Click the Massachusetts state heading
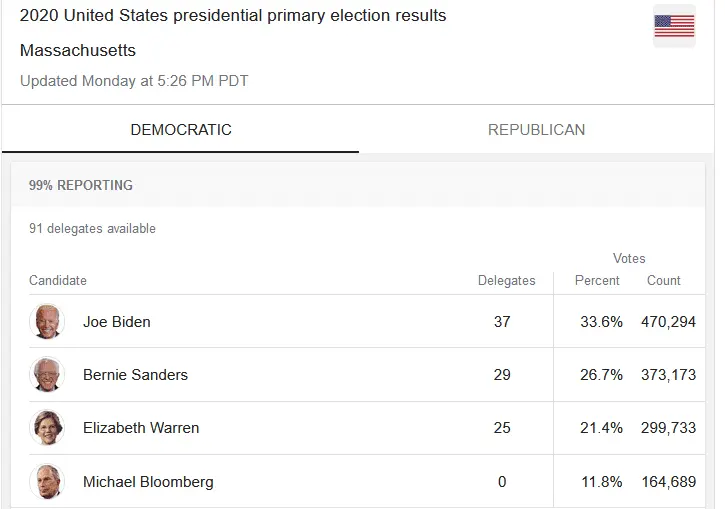The image size is (725, 509). [x=78, y=50]
